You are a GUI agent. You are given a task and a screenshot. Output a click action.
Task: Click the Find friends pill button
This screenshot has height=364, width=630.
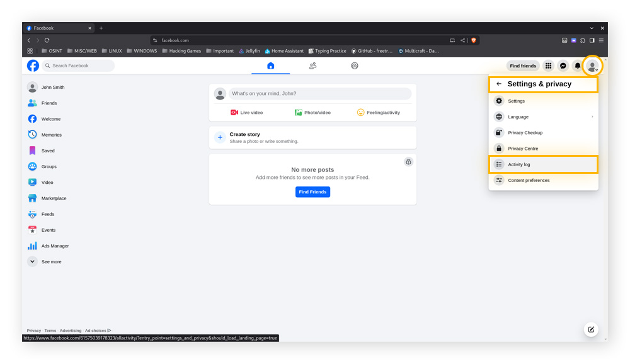coord(523,66)
